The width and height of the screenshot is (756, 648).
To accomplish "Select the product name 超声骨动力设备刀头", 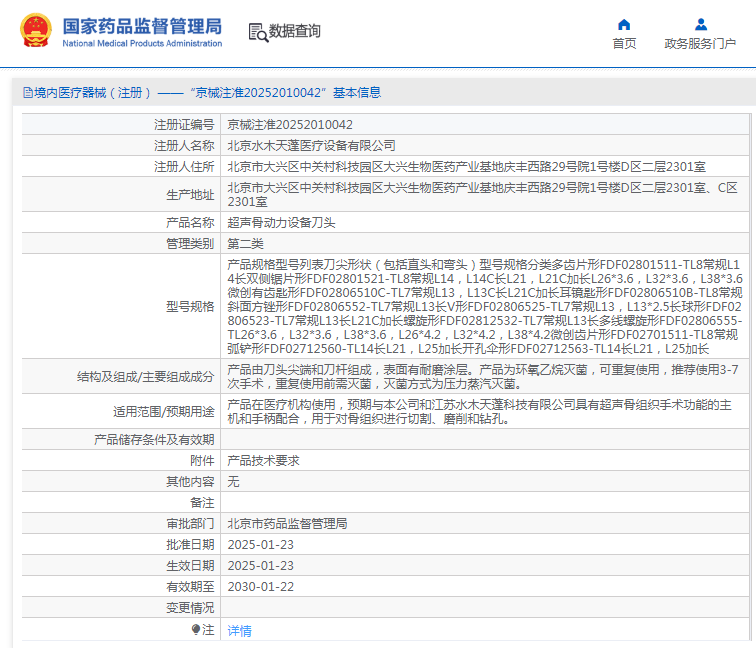I will [x=283, y=222].
